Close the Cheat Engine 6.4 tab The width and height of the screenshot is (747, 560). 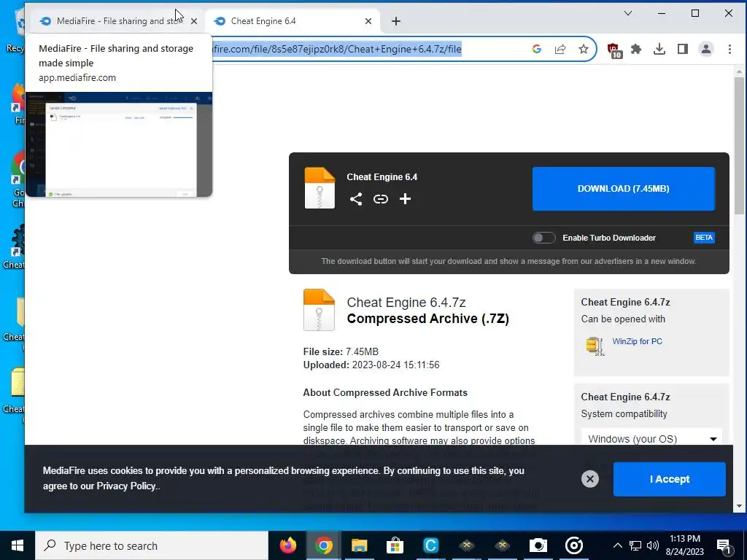[368, 21]
